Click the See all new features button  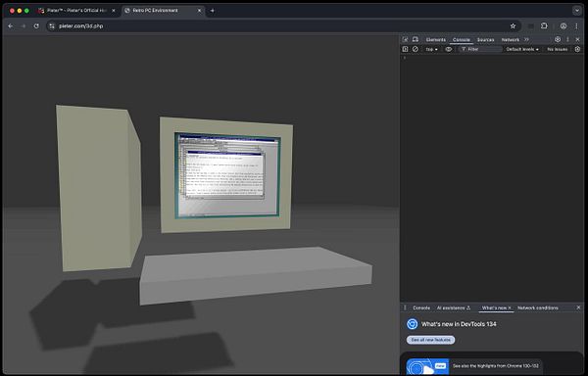430,340
